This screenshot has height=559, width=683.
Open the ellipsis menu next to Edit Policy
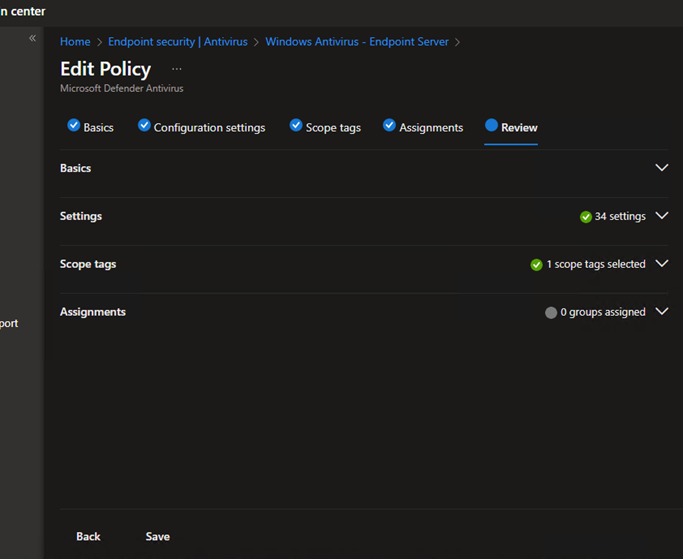click(x=177, y=69)
